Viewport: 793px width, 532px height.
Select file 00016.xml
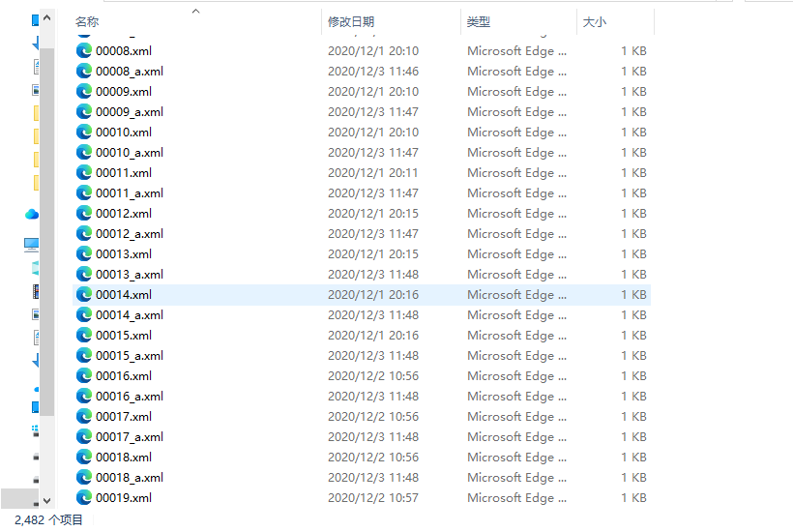(124, 375)
